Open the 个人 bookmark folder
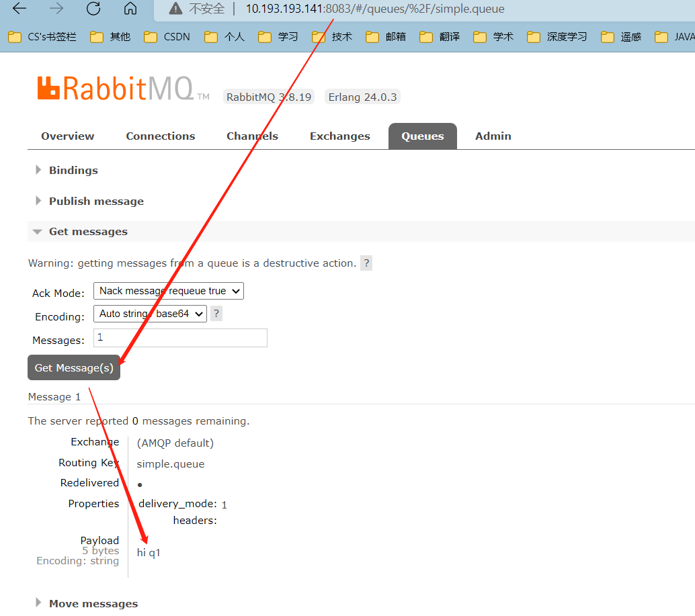The height and width of the screenshot is (616, 695). (224, 37)
